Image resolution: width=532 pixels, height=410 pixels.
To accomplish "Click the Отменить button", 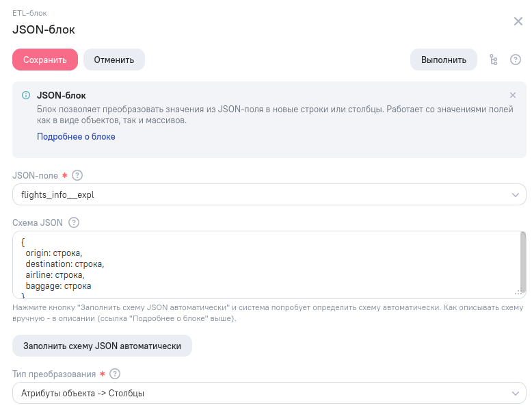I will pos(114,60).
